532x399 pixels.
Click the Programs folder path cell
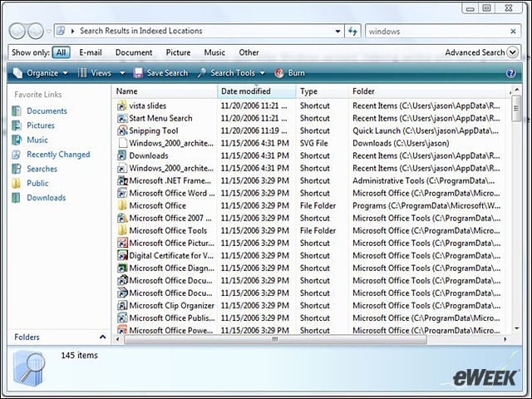tap(426, 205)
